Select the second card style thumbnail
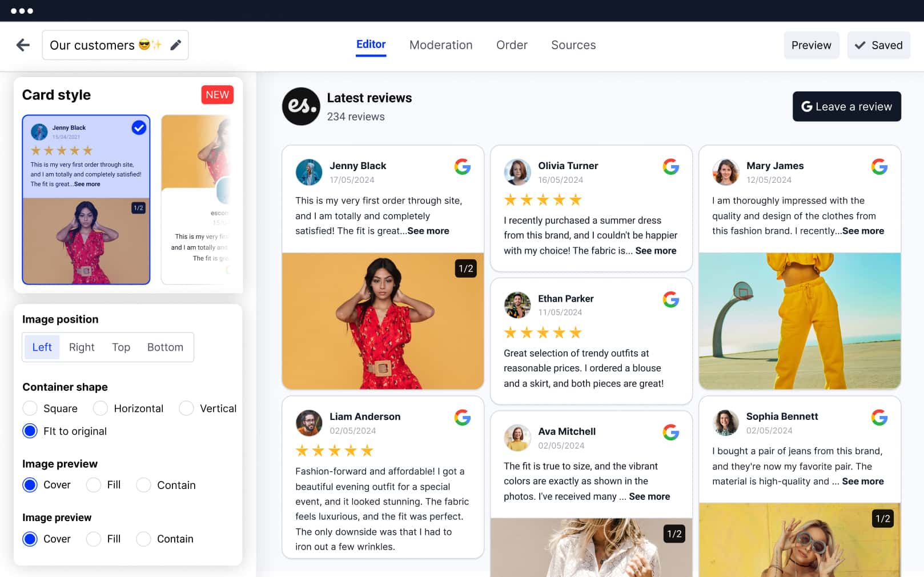The image size is (924, 577). tap(196, 199)
